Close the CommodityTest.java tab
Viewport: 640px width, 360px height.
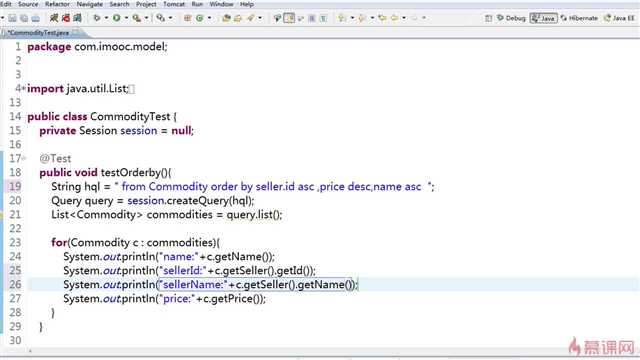click(76, 32)
